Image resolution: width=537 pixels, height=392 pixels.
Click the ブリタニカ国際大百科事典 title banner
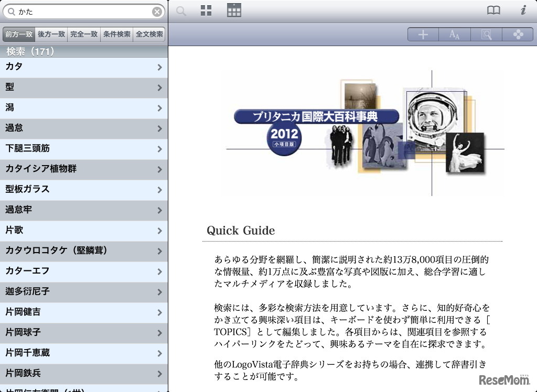(316, 116)
